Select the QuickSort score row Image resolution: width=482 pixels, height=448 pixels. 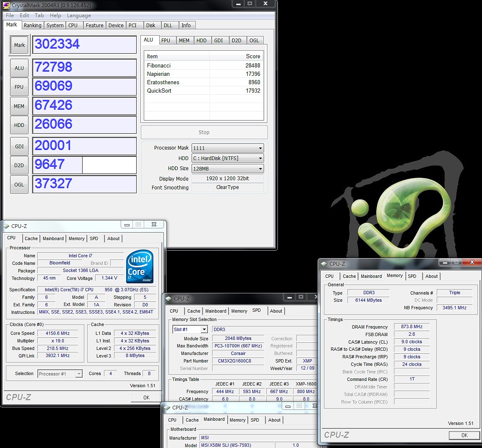click(x=204, y=91)
